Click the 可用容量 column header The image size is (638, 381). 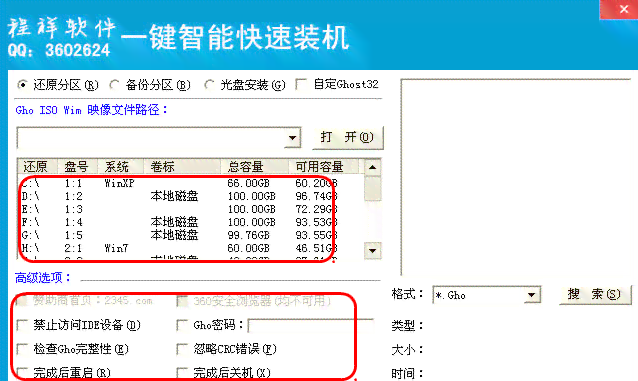323,166
